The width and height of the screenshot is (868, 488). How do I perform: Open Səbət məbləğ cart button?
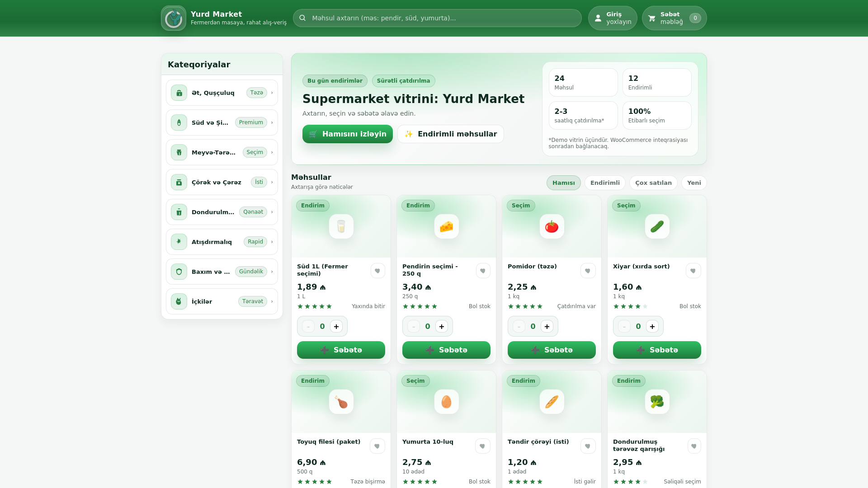[x=675, y=18]
